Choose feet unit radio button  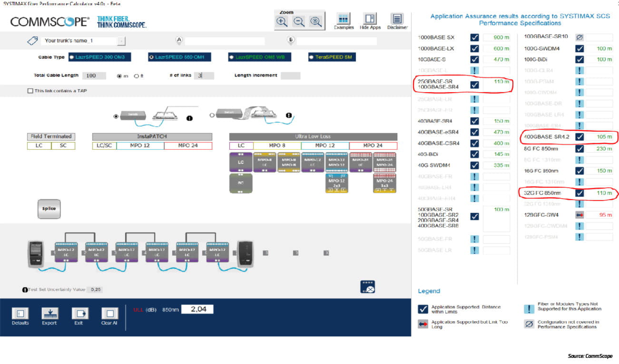click(x=137, y=76)
